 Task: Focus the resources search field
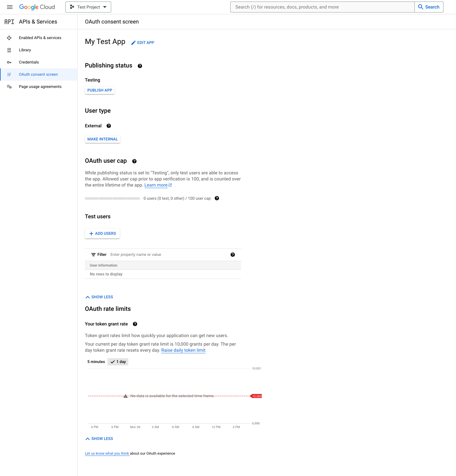pos(322,7)
